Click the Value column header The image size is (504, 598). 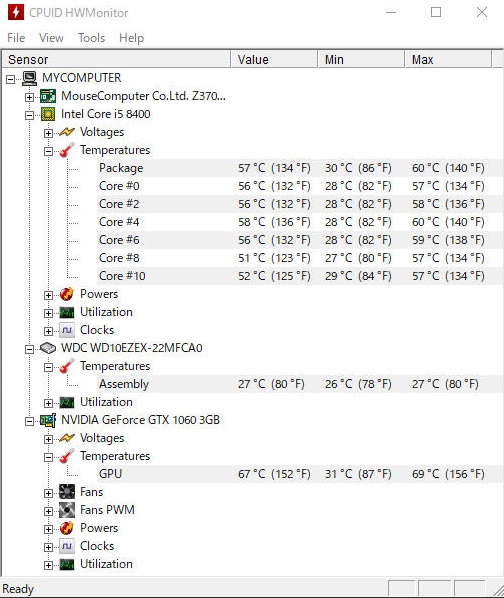274,59
